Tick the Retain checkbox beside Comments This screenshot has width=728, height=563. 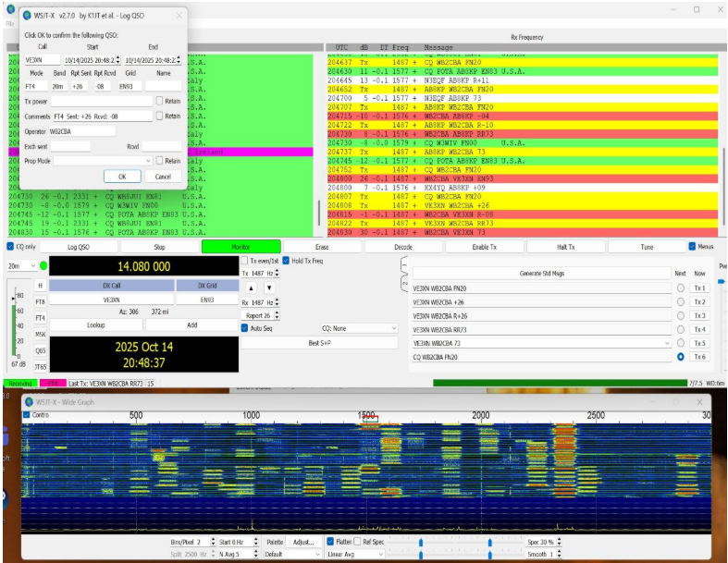click(160, 116)
